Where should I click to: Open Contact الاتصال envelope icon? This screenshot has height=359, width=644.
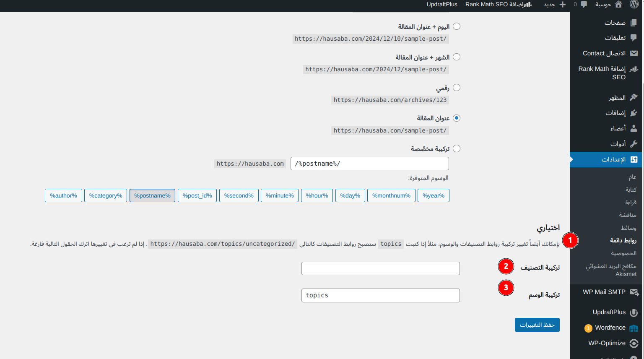(x=634, y=53)
